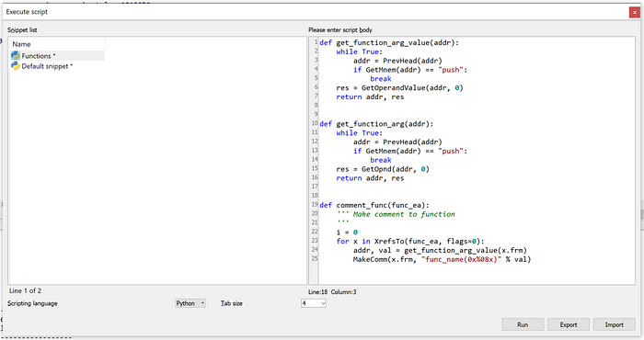This screenshot has height=340, width=644.
Task: Click line number 25 in the gutter
Action: (x=315, y=258)
